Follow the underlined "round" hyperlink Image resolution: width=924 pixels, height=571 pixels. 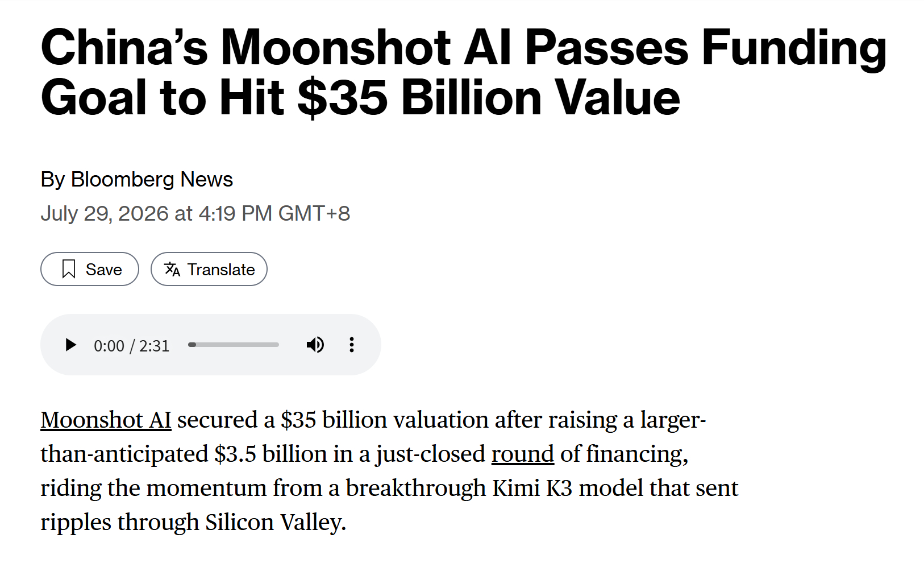click(x=523, y=454)
